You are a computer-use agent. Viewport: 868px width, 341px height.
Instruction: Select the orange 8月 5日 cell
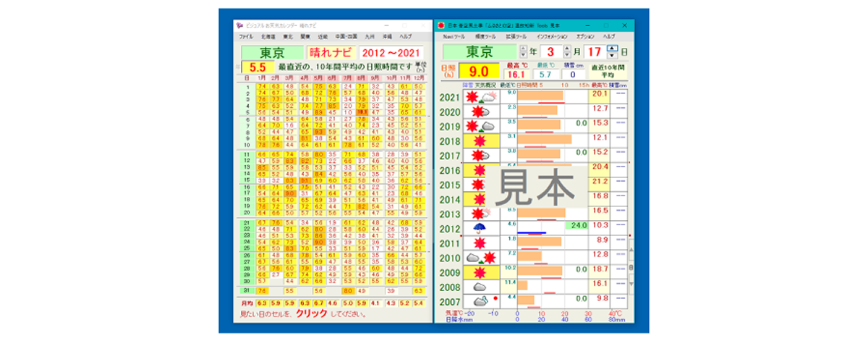point(362,112)
